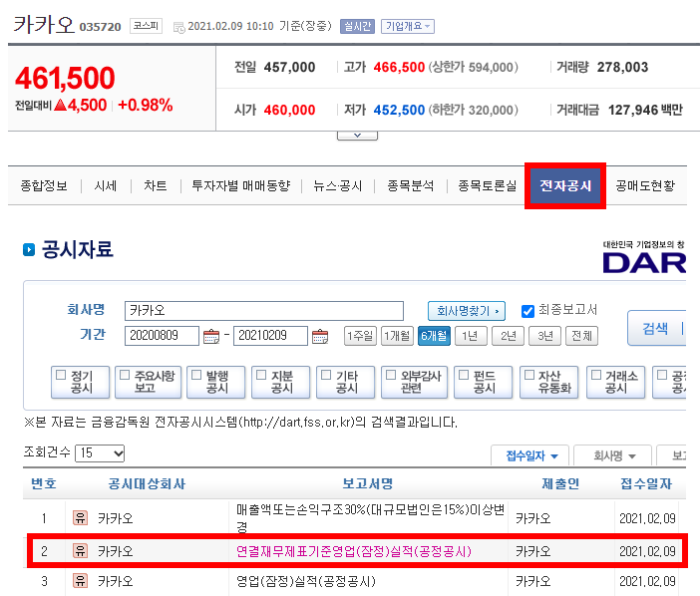Screen dimensions: 700x596
Task: Open row 3 영업(잠정)실적(공정공시) report
Action: 306,581
